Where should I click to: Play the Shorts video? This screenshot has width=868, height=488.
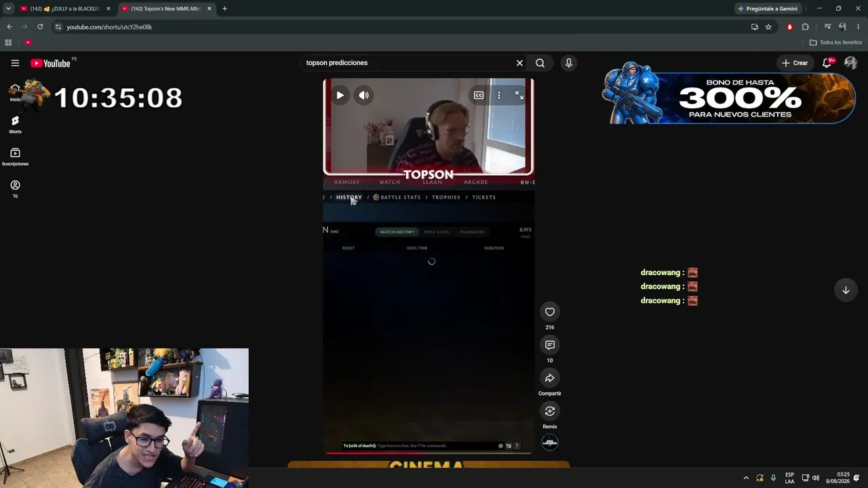340,96
